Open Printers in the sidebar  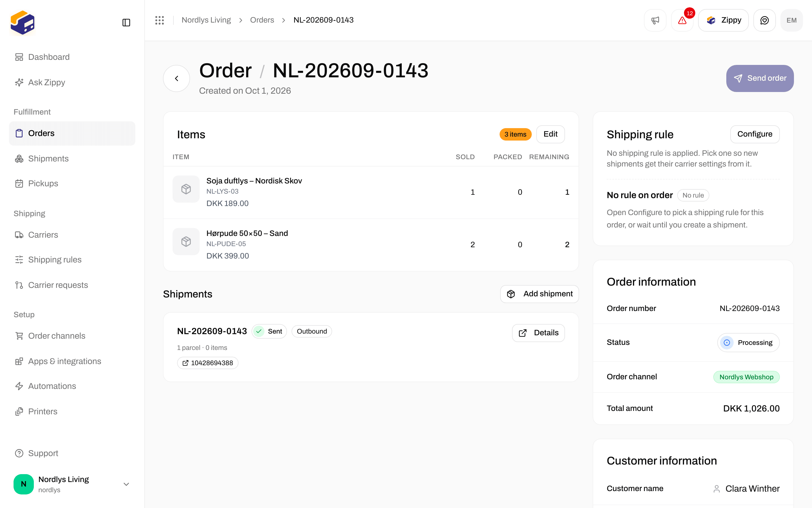[72, 411]
